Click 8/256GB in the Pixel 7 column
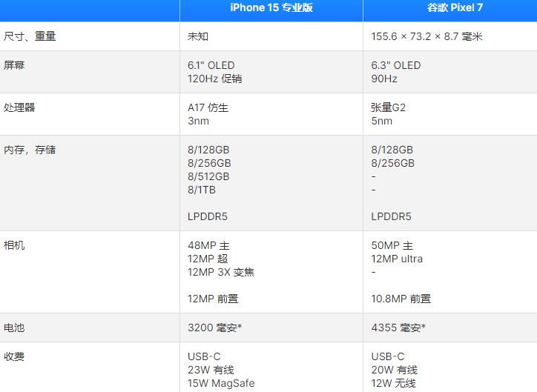The height and width of the screenshot is (392, 537). 393,163
